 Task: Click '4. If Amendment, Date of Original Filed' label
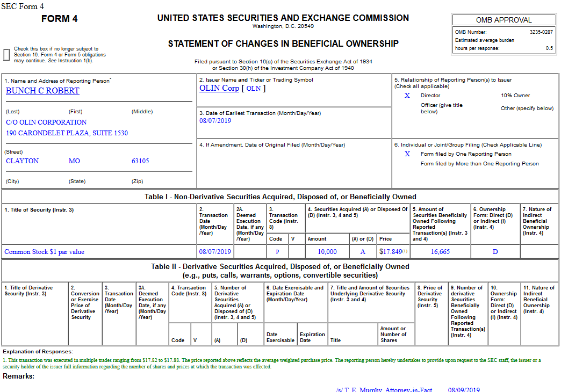[272, 145]
